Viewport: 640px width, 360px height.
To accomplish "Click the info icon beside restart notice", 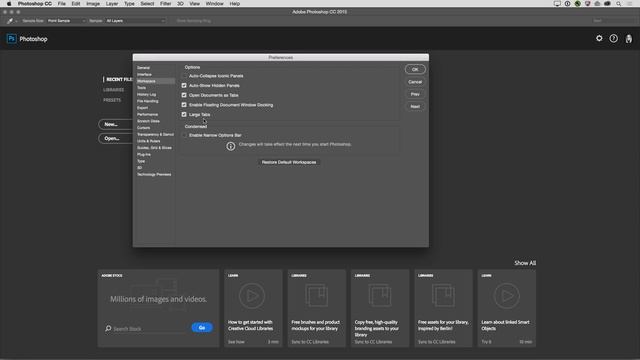I will (231, 146).
